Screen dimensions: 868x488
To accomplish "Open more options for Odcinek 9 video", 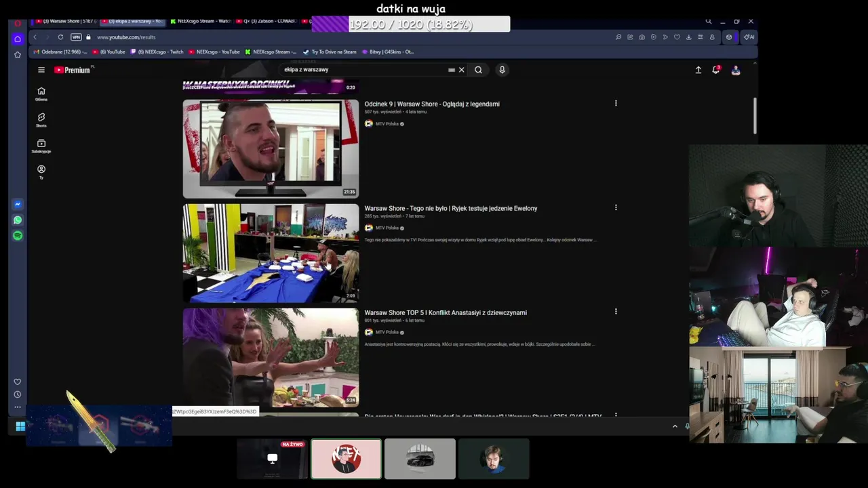I will coord(616,104).
